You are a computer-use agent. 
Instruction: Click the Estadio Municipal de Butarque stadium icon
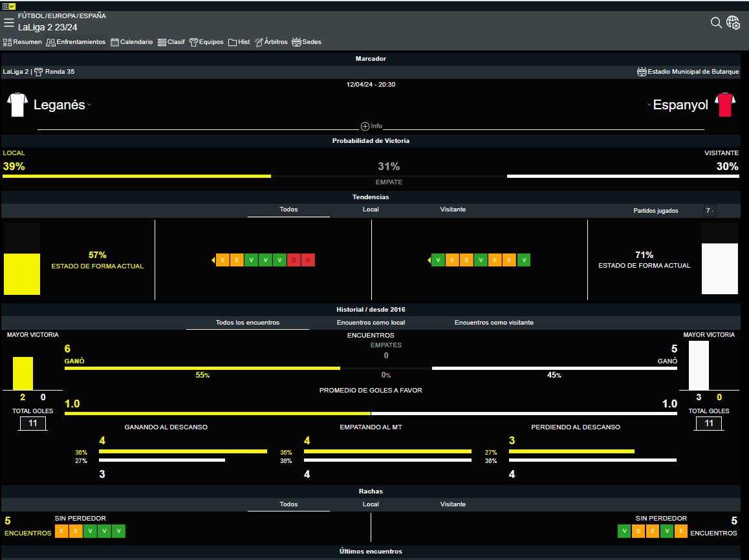click(642, 72)
